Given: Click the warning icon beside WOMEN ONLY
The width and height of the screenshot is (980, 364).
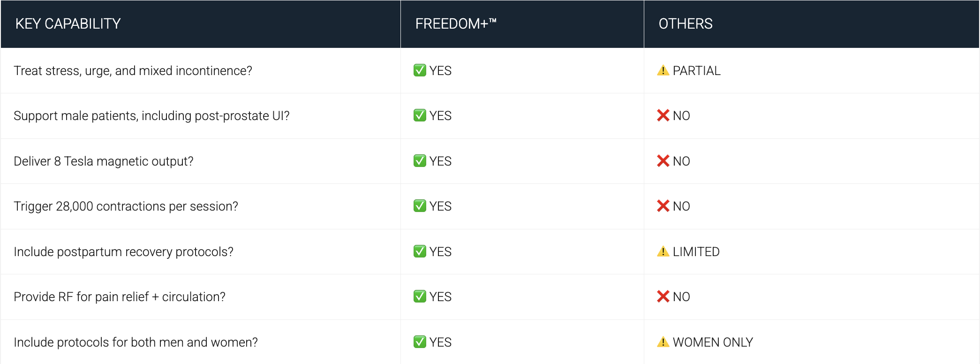Looking at the screenshot, I should (663, 342).
